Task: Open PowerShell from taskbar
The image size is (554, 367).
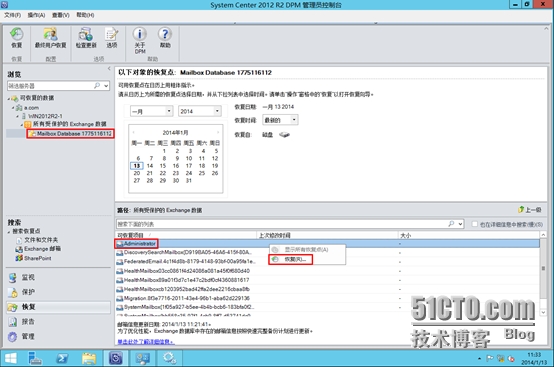Action: point(62,358)
